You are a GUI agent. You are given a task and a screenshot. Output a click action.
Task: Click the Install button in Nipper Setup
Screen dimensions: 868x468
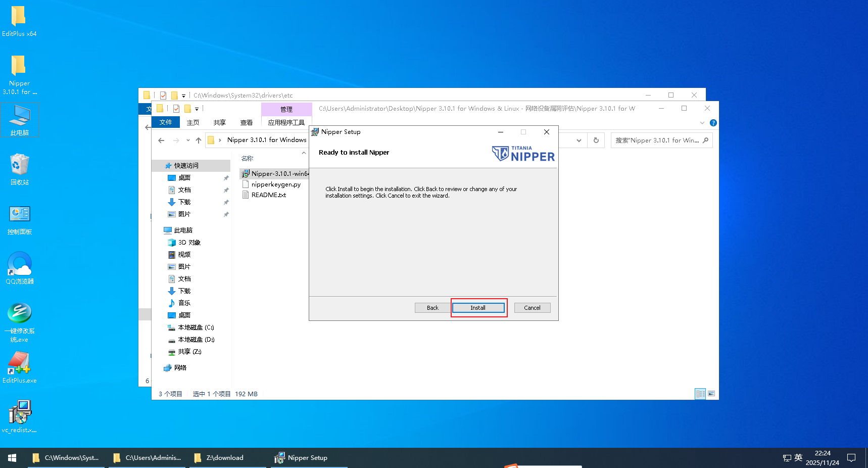tap(478, 308)
